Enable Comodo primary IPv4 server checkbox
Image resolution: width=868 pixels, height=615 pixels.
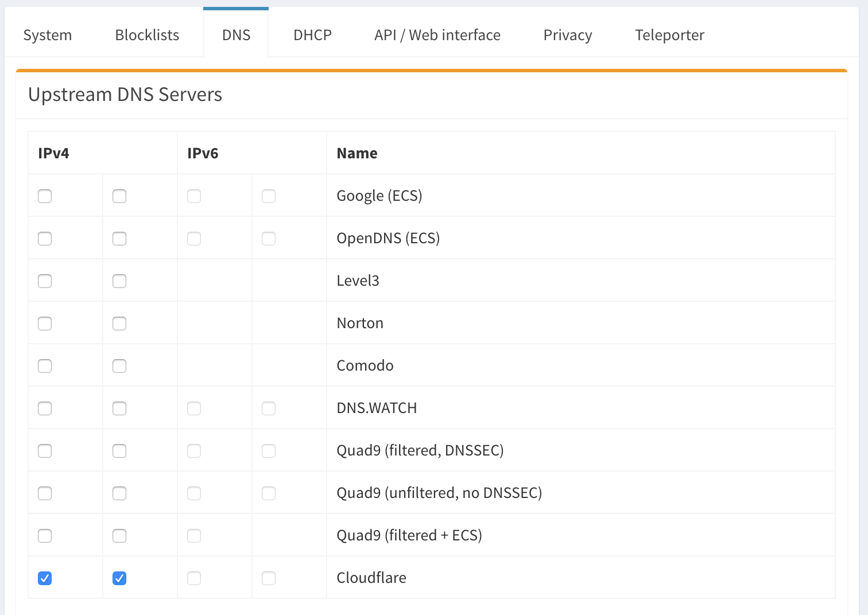coord(45,366)
